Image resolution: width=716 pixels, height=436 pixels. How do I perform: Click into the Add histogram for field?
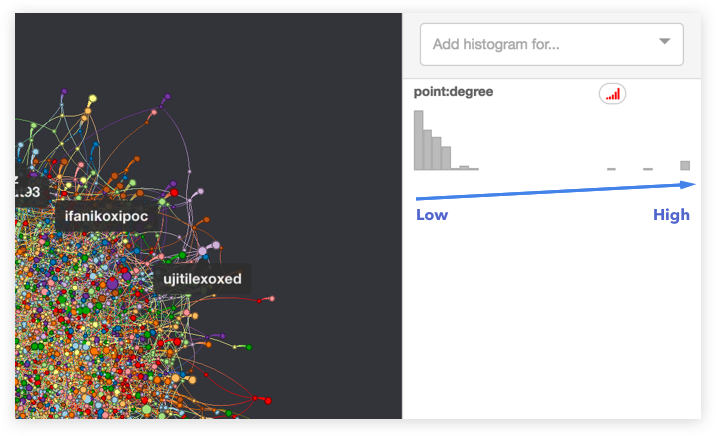(x=540, y=44)
